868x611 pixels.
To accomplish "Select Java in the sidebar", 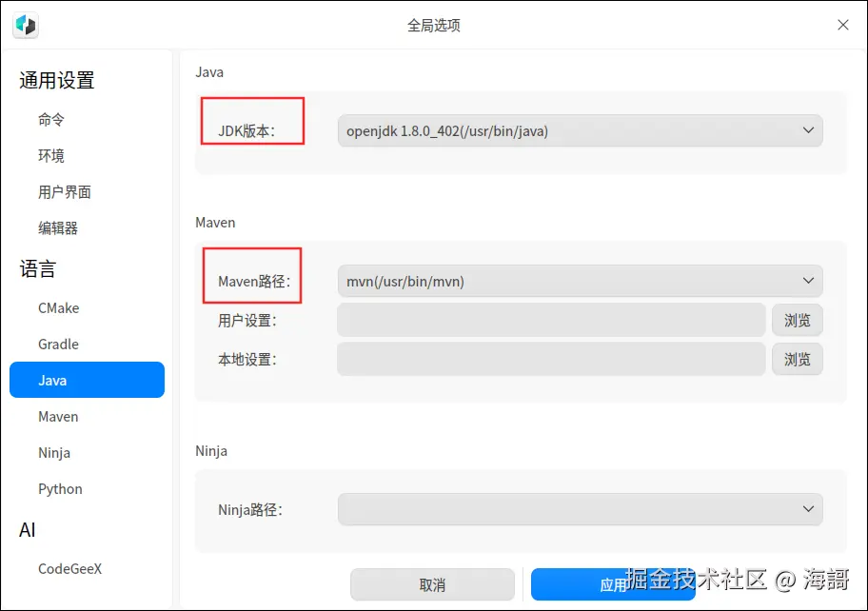I will pos(87,380).
